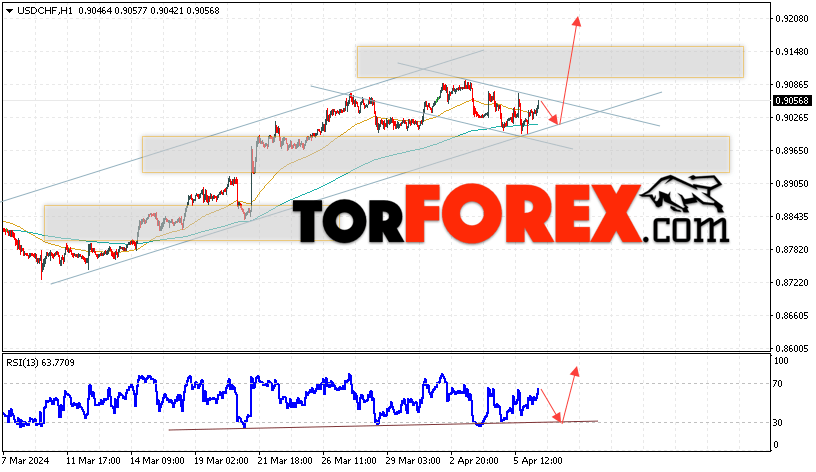Select the 0.87220 price axis label
Image resolution: width=816 pixels, height=472 pixels.
click(792, 283)
